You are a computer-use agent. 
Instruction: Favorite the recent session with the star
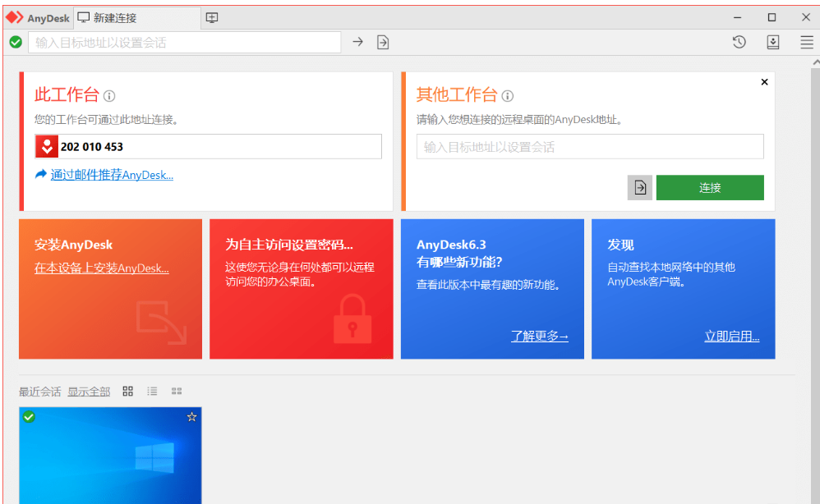(191, 416)
